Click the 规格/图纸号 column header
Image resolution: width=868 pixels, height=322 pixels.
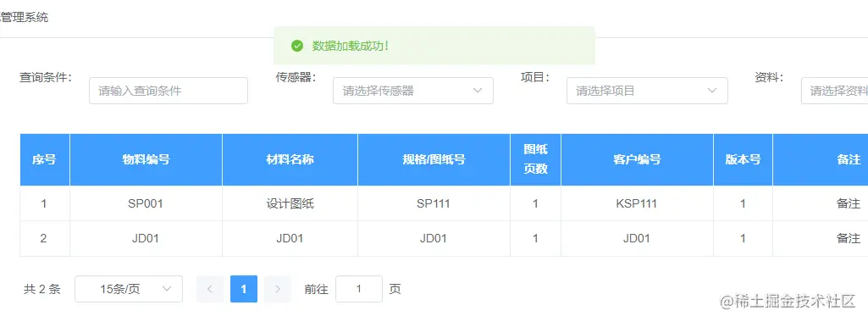coord(434,159)
